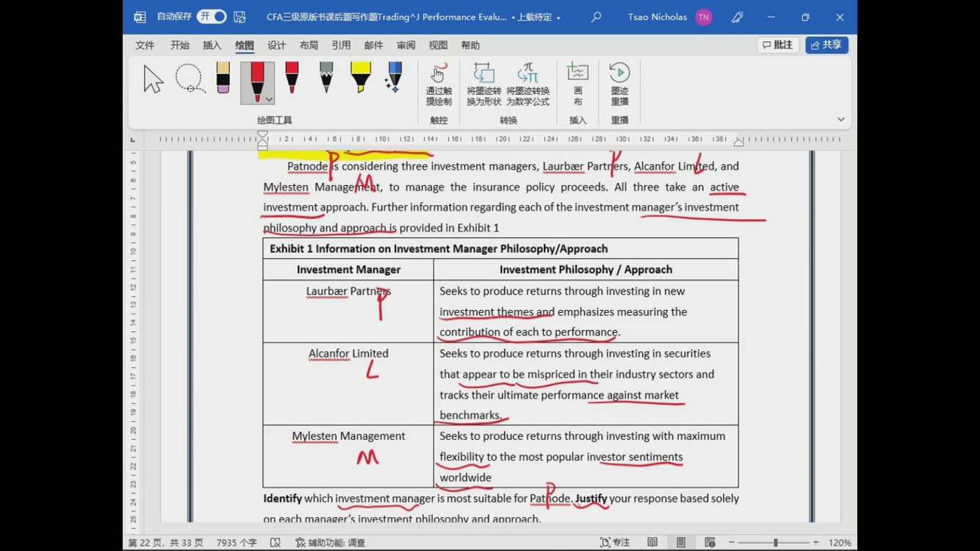Toggle draw with touch mode
Viewport: 980px width, 551px height.
tap(439, 84)
